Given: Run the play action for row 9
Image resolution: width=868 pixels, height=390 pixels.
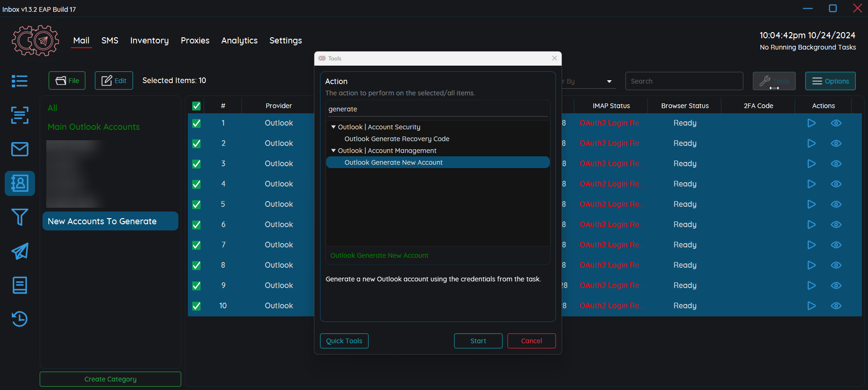Looking at the screenshot, I should coord(811,286).
